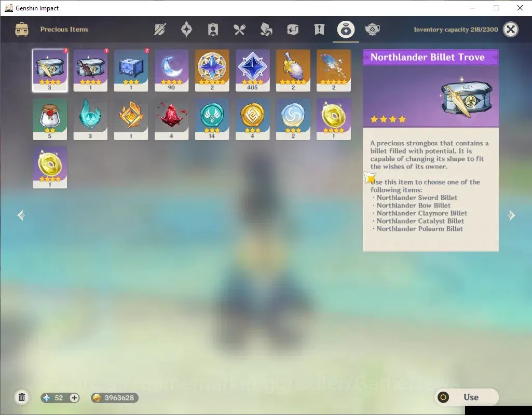Click the Northlander Sword Billet entry
532x415 pixels.
point(417,198)
